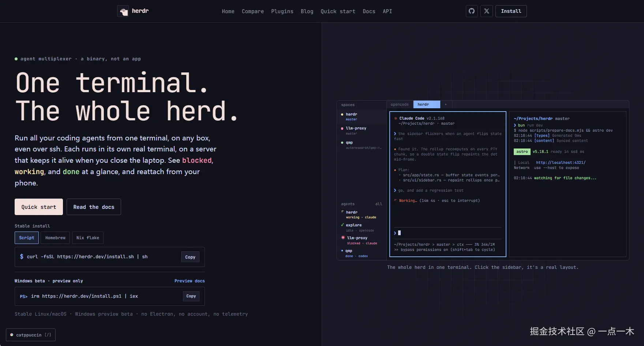Select the herdr space in sidebar
The height and width of the screenshot is (346, 644).
pos(362,117)
